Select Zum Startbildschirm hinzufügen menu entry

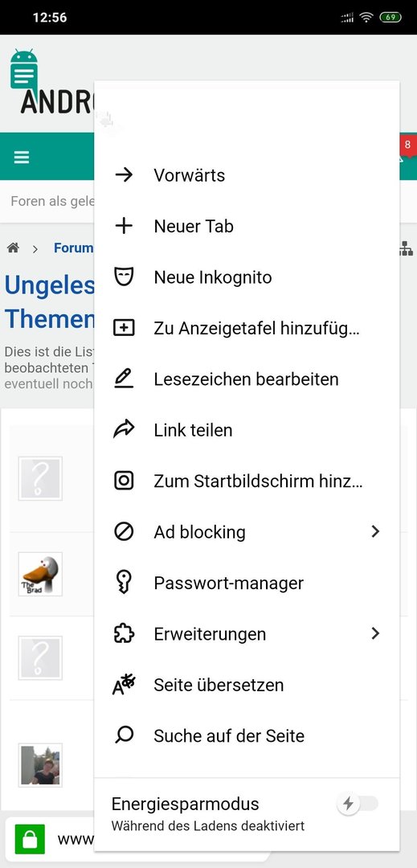tap(247, 481)
